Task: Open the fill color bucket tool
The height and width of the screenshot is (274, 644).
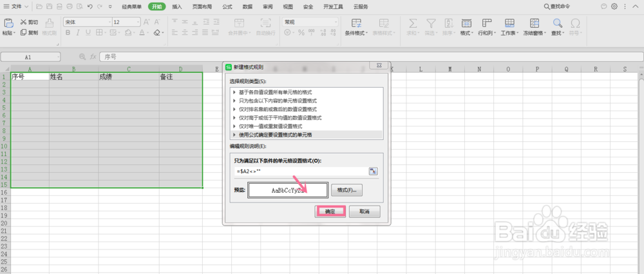Action: pyautogui.click(x=128, y=32)
